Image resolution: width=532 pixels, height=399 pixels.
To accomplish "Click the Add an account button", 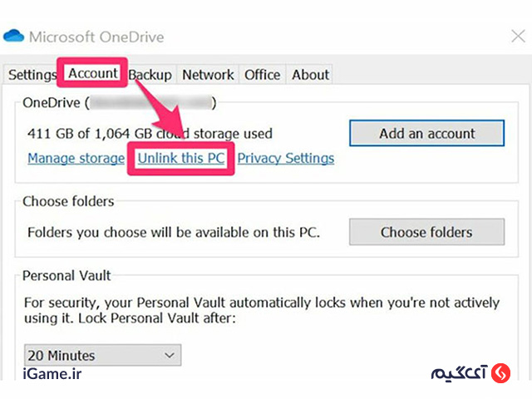I will click(426, 133).
